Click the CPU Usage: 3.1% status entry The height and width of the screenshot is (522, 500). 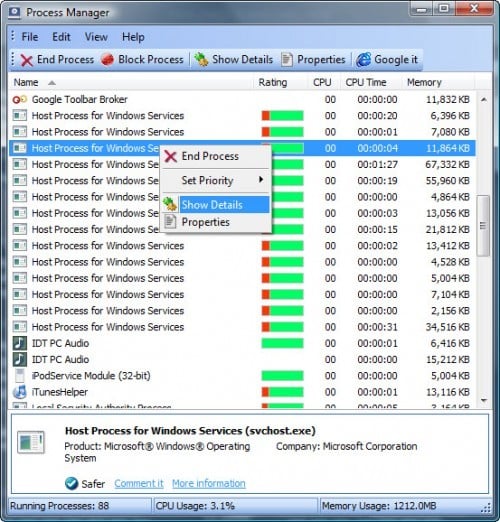[x=195, y=506]
